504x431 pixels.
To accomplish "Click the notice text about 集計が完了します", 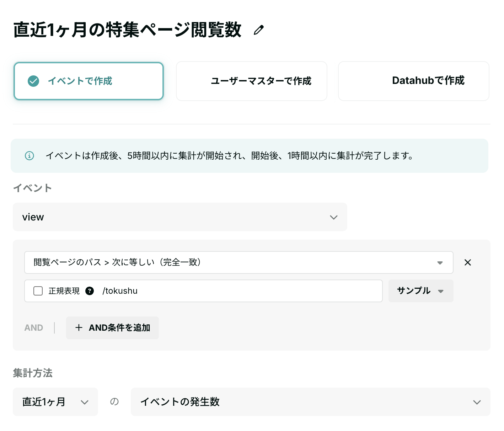I will pos(230,156).
